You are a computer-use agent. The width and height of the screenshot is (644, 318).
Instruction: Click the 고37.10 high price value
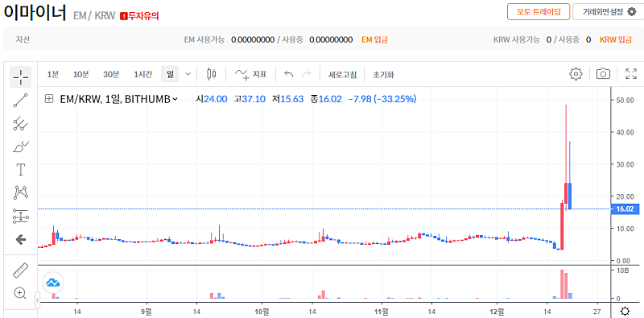(250, 99)
